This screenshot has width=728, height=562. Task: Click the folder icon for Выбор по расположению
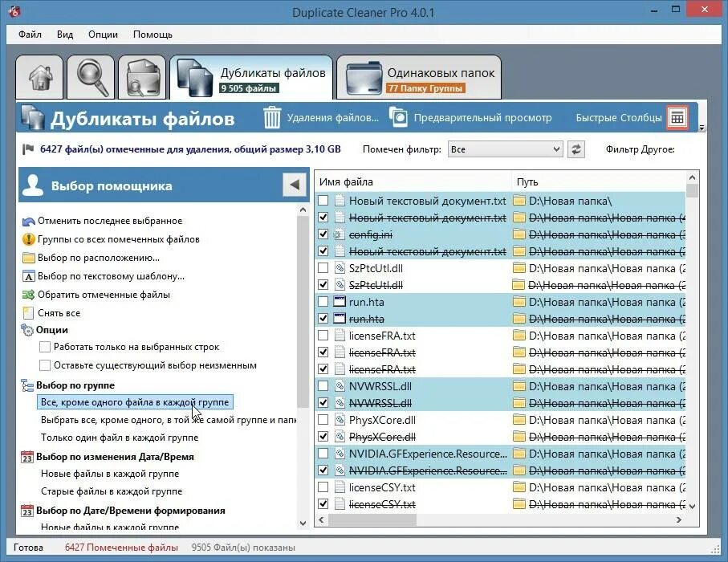28,258
